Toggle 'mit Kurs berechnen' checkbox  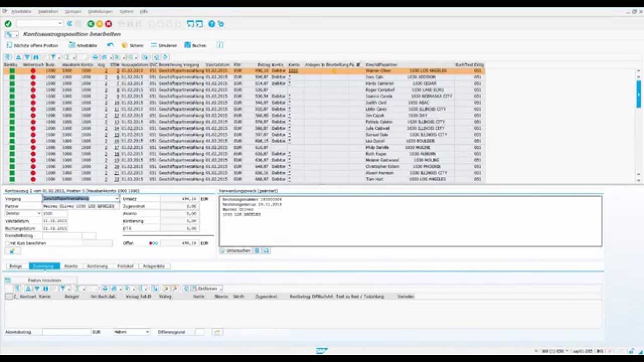click(8, 243)
